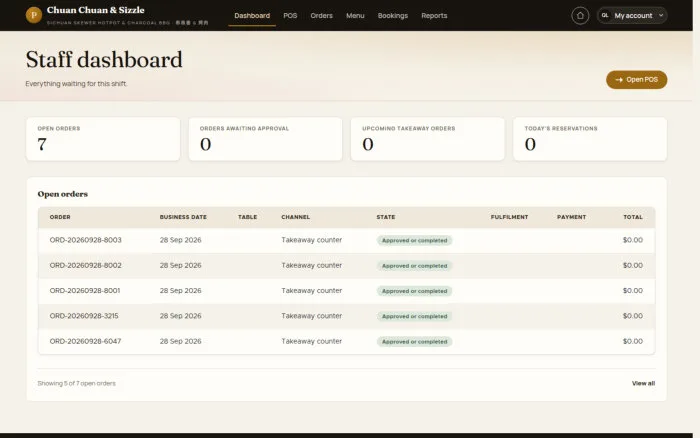Click the status badge for order 8001
The width and height of the screenshot is (700, 438).
point(414,291)
